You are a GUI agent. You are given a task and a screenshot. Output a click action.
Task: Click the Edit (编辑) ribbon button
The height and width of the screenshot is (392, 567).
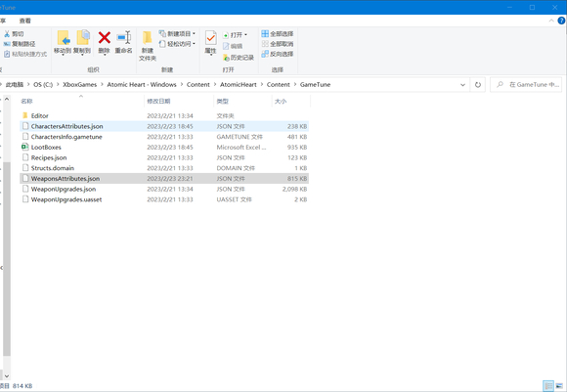[233, 46]
